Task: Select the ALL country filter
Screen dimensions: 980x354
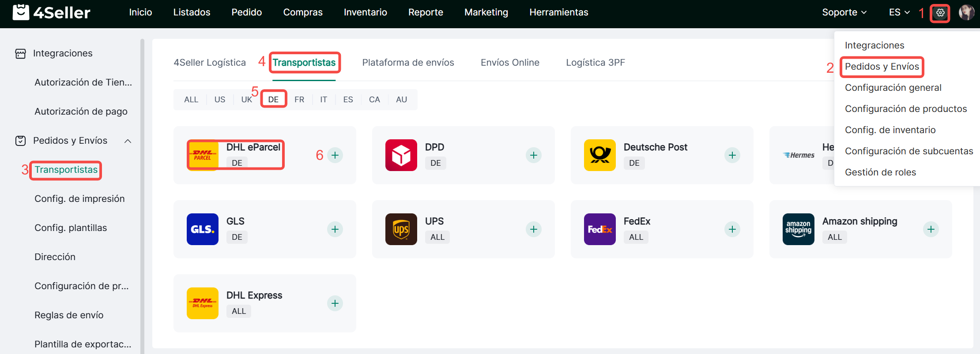Action: click(191, 100)
